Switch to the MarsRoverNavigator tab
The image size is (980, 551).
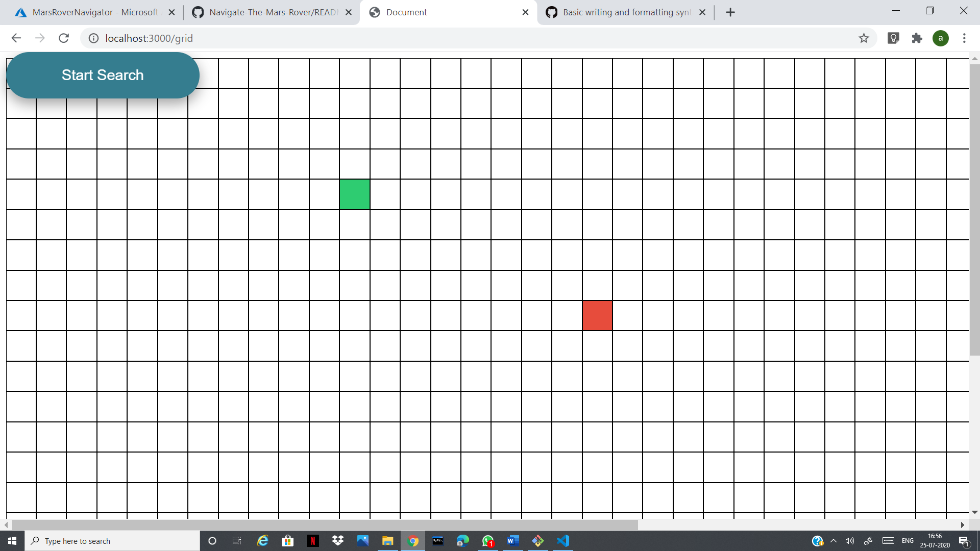(x=92, y=12)
